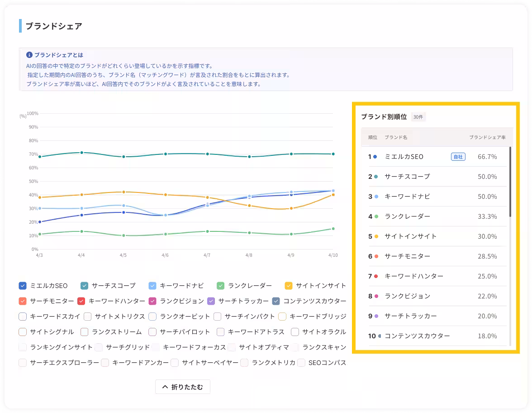Click the 66.7% share value

[487, 157]
